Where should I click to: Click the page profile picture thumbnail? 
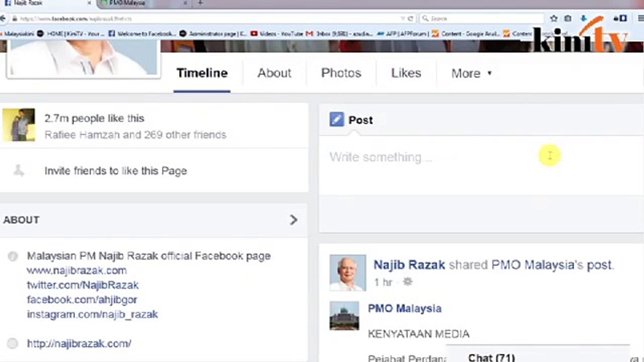(x=84, y=59)
